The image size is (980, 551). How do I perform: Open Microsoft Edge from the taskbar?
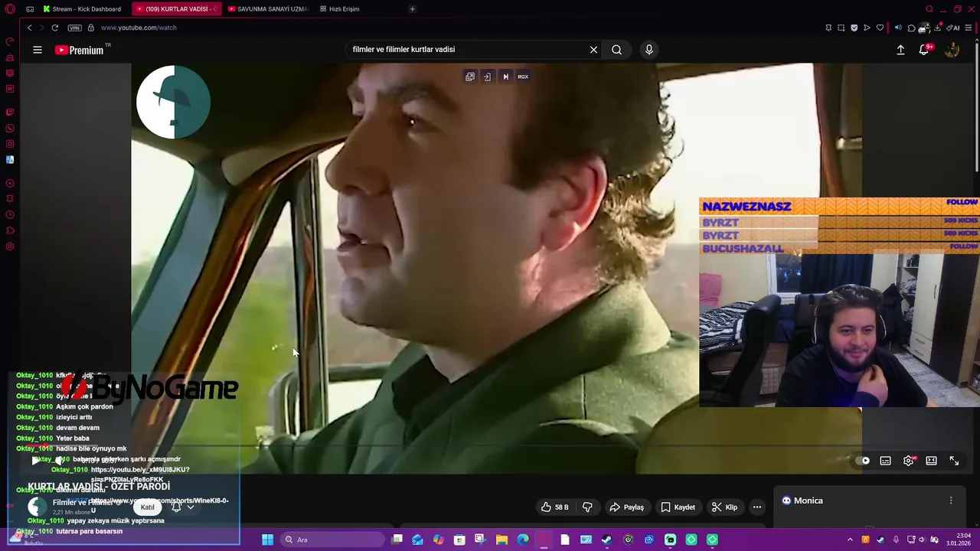coord(523,540)
